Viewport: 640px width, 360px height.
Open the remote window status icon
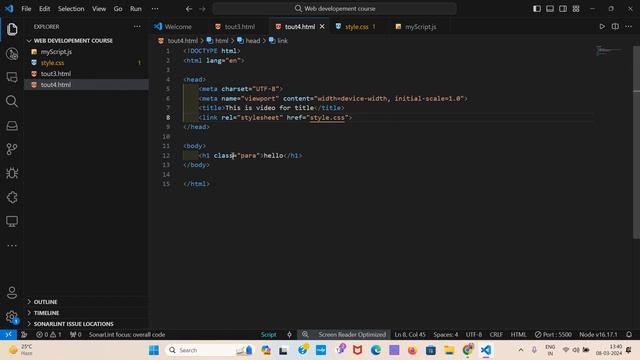click(x=8, y=334)
